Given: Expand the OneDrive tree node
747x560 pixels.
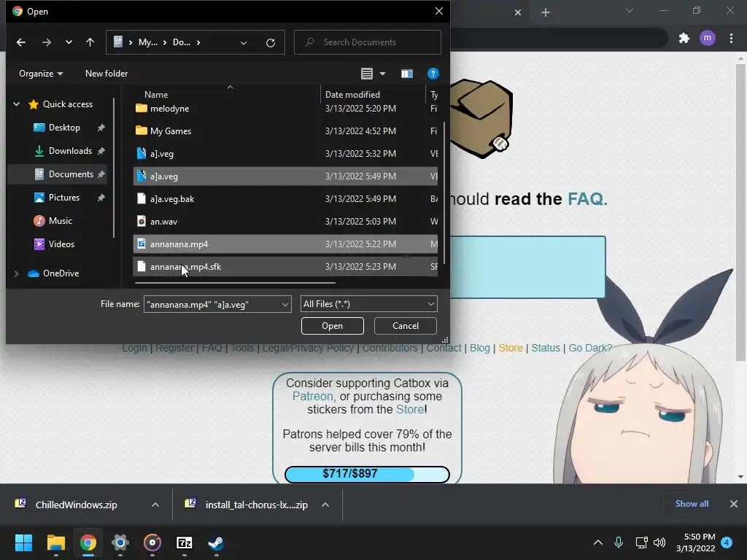Looking at the screenshot, I should point(17,273).
